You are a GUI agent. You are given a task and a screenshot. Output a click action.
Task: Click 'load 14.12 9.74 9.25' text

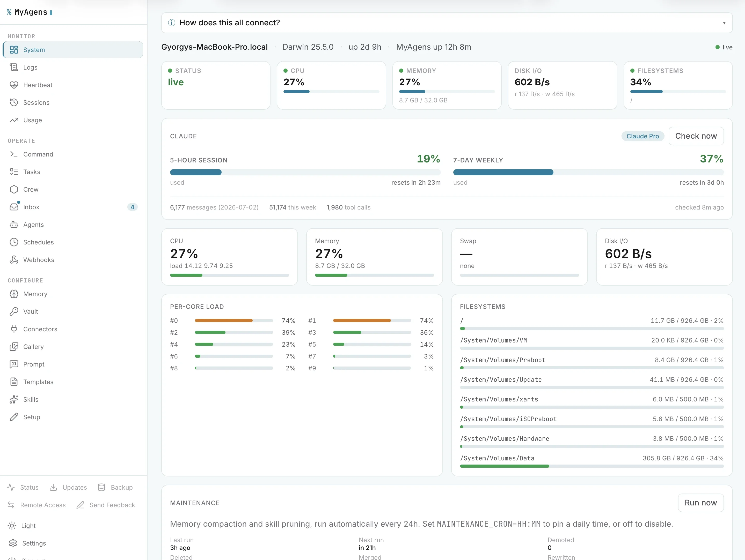point(201,266)
